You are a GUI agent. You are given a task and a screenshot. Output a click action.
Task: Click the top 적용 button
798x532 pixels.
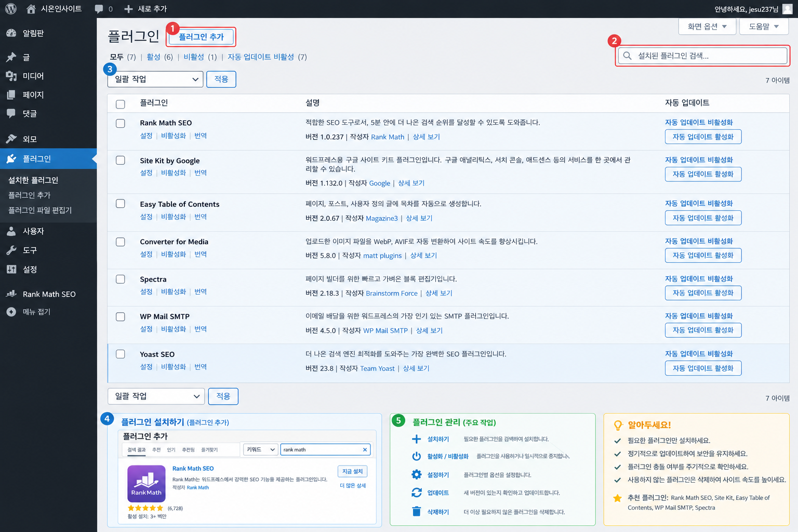(x=221, y=79)
